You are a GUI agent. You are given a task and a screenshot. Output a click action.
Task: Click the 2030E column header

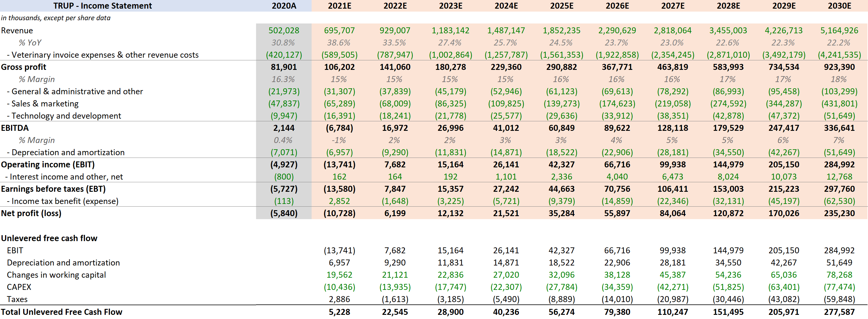pos(839,6)
